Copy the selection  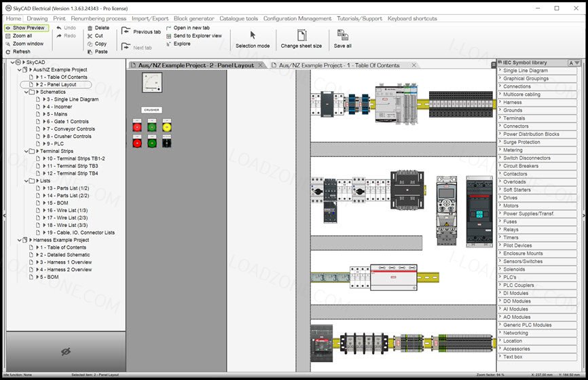click(97, 44)
